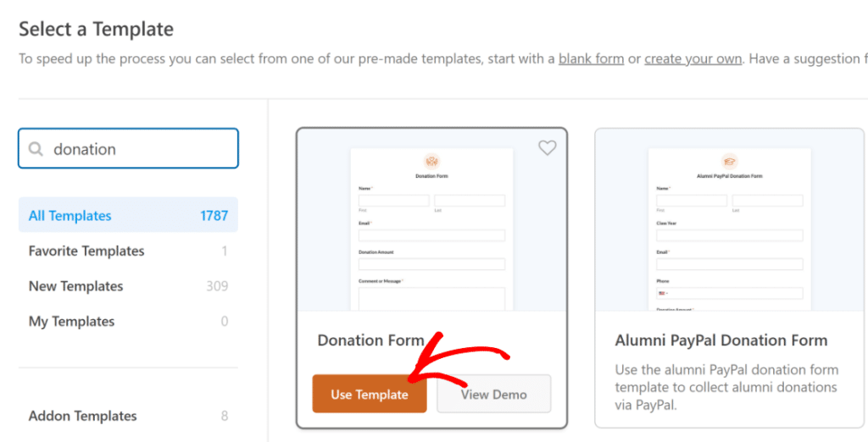Open the create your own link
The width and height of the screenshot is (868, 442).
[x=693, y=59]
